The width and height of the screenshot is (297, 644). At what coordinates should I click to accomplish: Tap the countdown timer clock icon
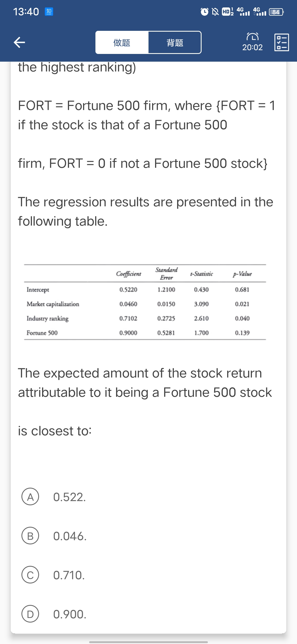point(252,37)
